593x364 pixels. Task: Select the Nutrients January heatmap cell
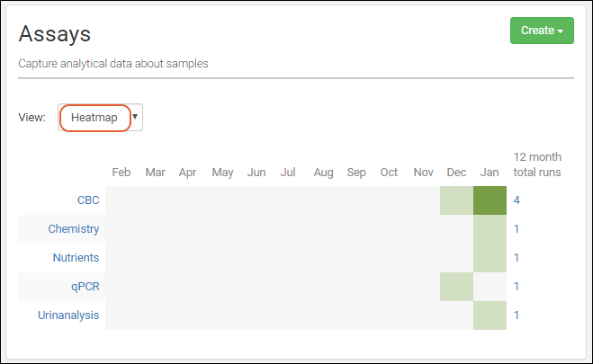point(490,258)
